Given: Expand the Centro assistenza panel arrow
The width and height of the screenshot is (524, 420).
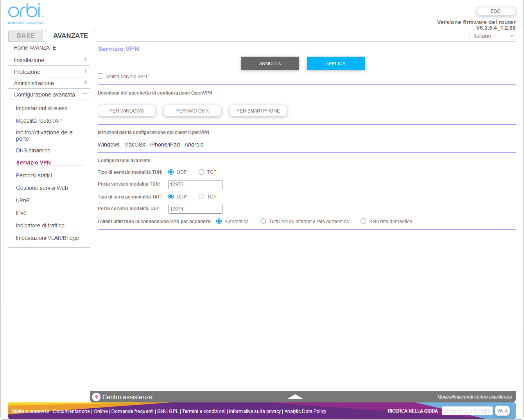Looking at the screenshot, I should (x=295, y=397).
